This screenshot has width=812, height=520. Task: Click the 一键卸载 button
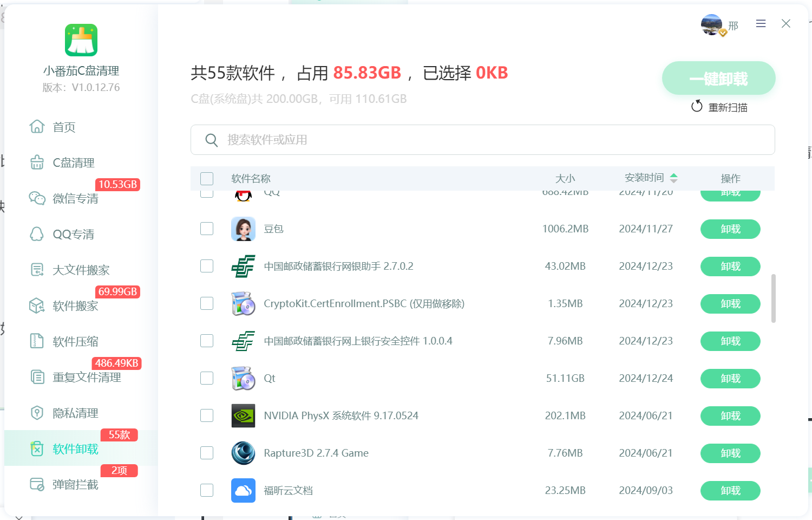click(x=718, y=79)
